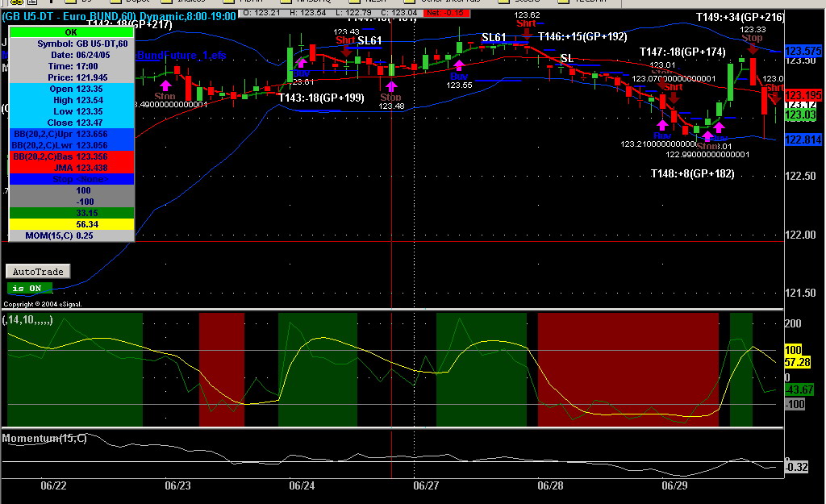Viewport: 826px width, 504px height.
Task: Click the magenta Buy arrow above 123.55
Action: [x=459, y=63]
